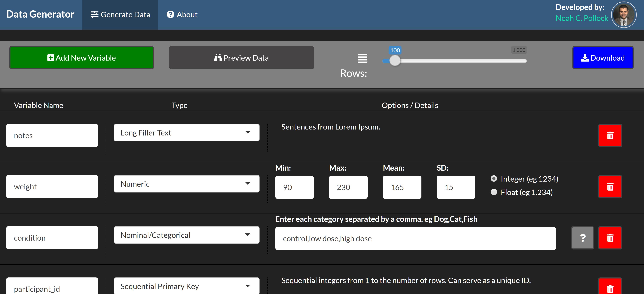The image size is (644, 294).
Task: Expand the Nominal/Categorical dropdown for condition
Action: (186, 235)
